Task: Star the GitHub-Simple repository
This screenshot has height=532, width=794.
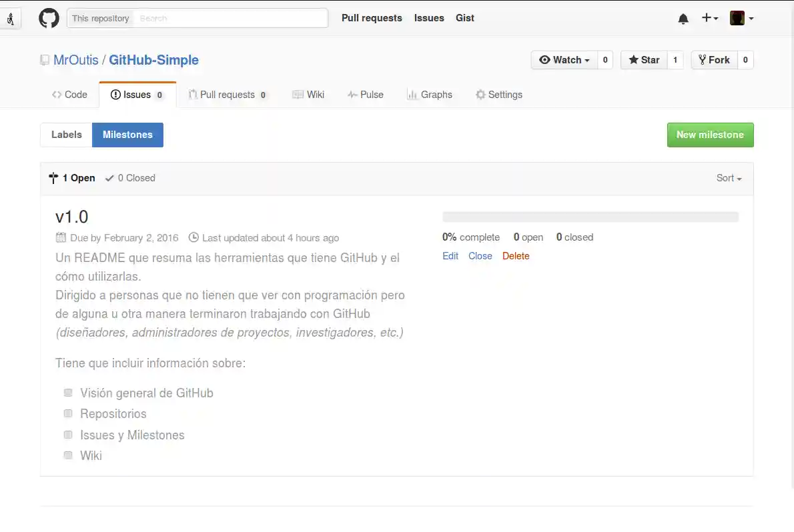Action: click(x=644, y=59)
